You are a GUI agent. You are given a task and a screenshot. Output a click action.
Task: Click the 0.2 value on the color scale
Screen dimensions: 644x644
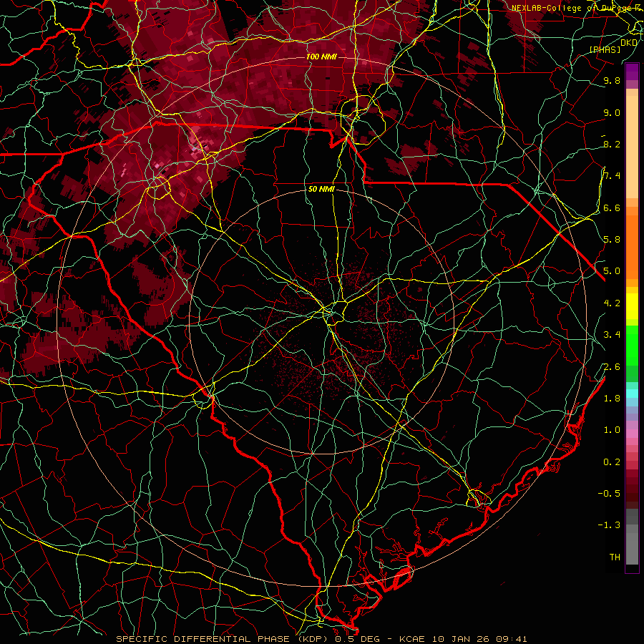coord(612,462)
